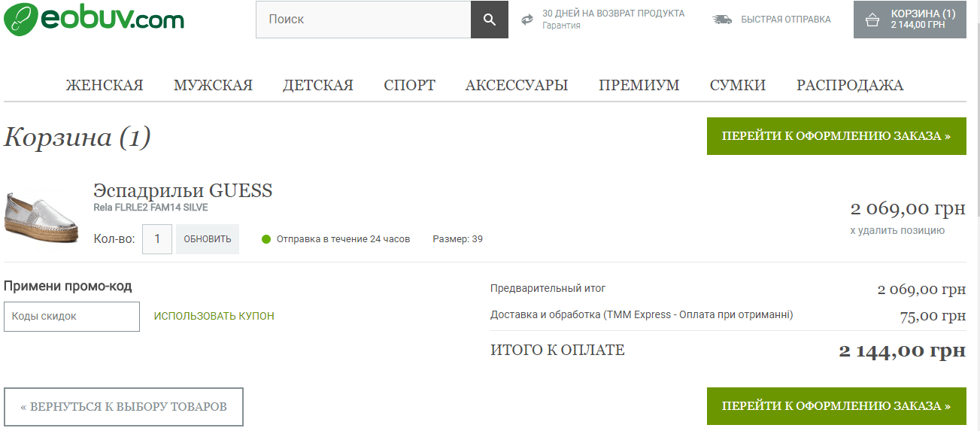980x431 pixels.
Task: Click the eobuv.com logo
Action: pyautogui.click(x=94, y=20)
